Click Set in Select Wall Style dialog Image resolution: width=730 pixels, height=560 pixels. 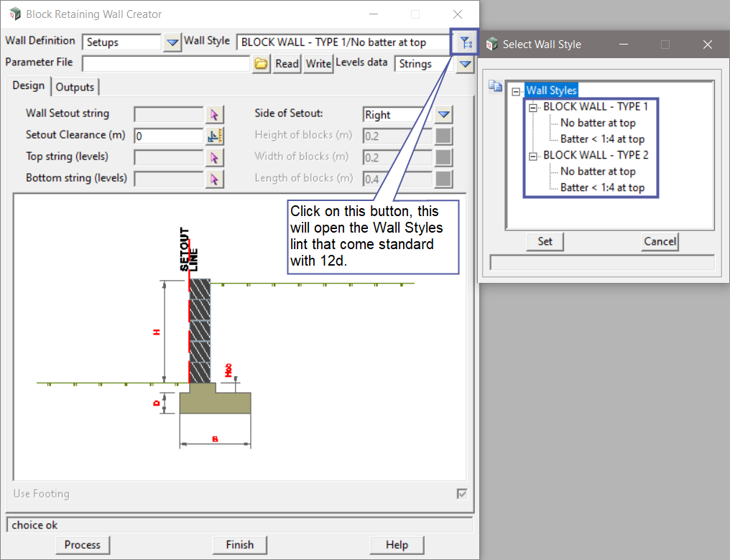pyautogui.click(x=545, y=241)
